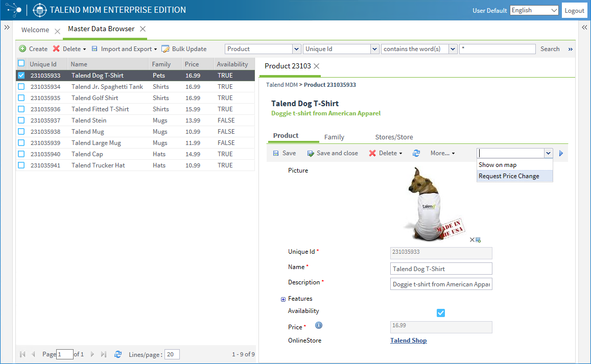Click the Description input field

point(441,284)
